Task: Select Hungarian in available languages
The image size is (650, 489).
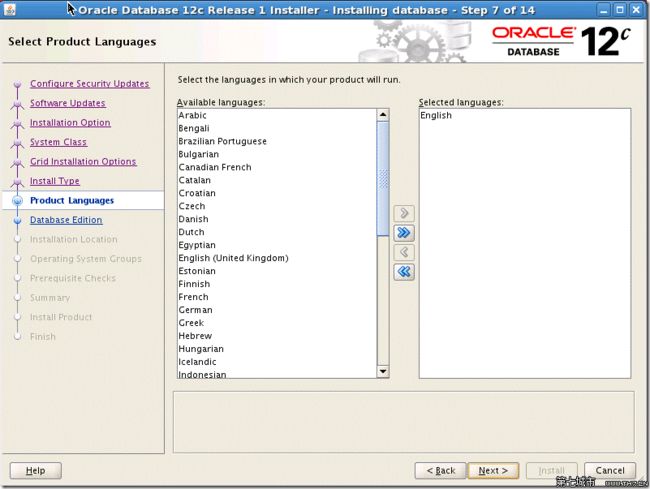Action: tap(276, 349)
